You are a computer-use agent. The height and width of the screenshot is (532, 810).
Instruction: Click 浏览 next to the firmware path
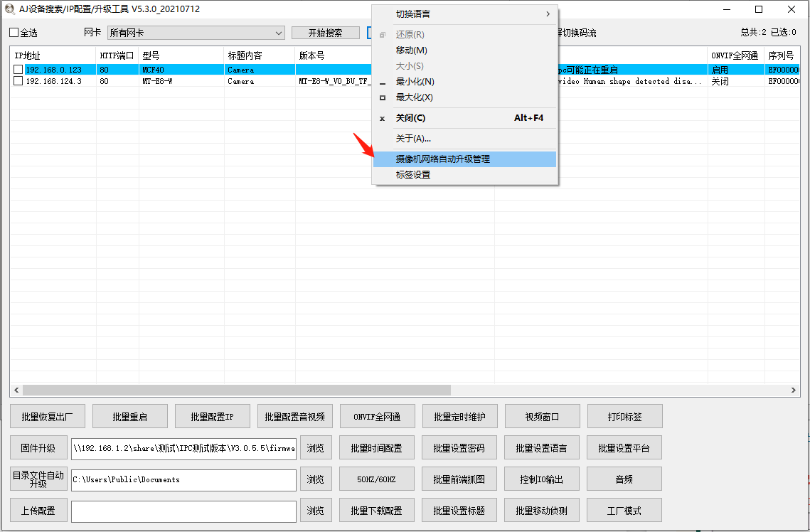(x=315, y=447)
